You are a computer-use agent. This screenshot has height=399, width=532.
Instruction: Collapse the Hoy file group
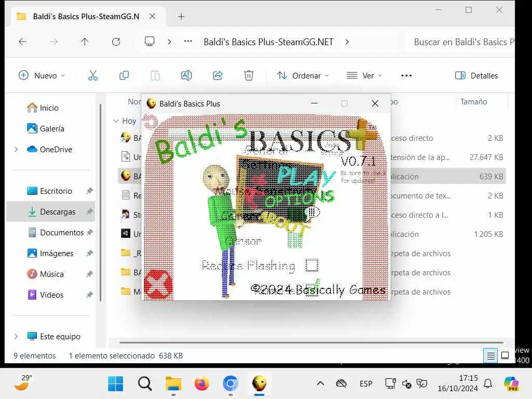coord(116,121)
